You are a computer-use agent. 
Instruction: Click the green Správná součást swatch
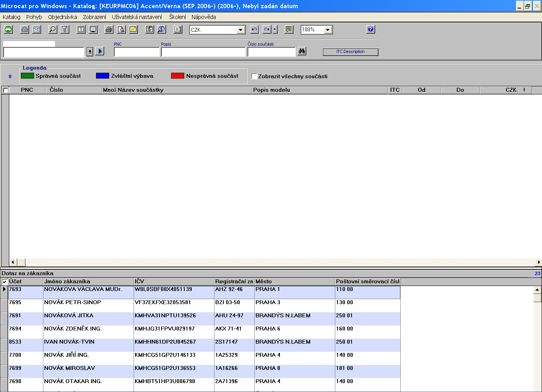tap(27, 76)
